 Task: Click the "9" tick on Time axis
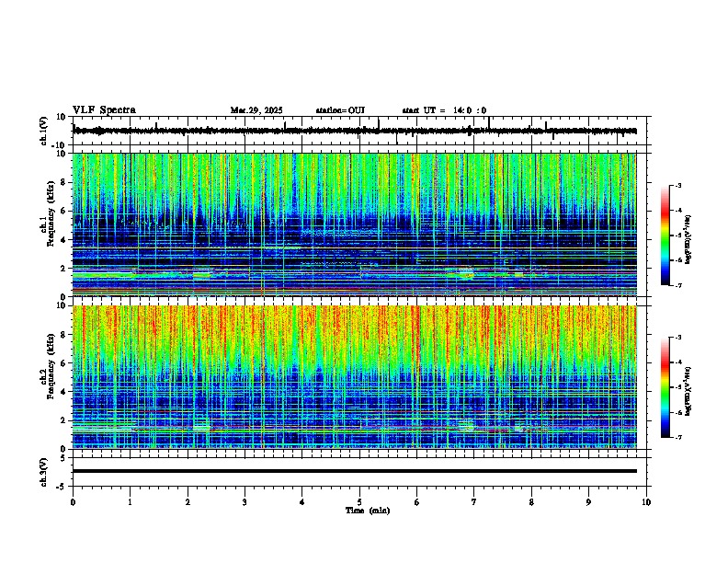pos(588,502)
